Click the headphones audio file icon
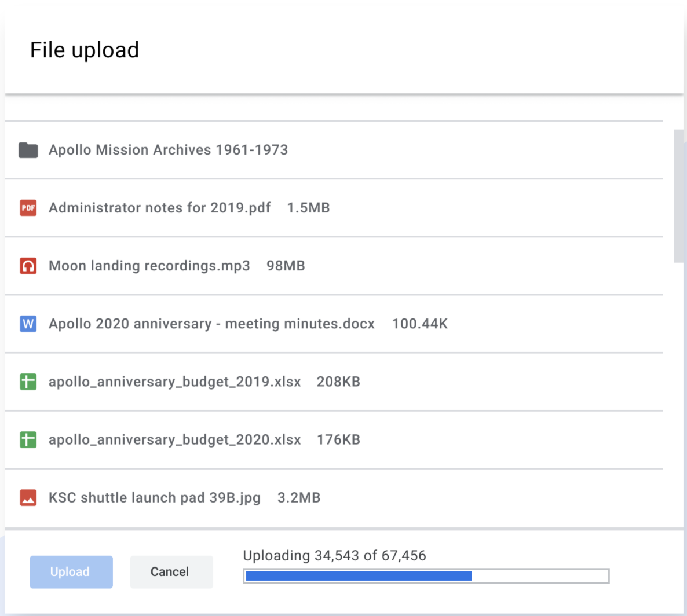The width and height of the screenshot is (687, 616). click(28, 266)
